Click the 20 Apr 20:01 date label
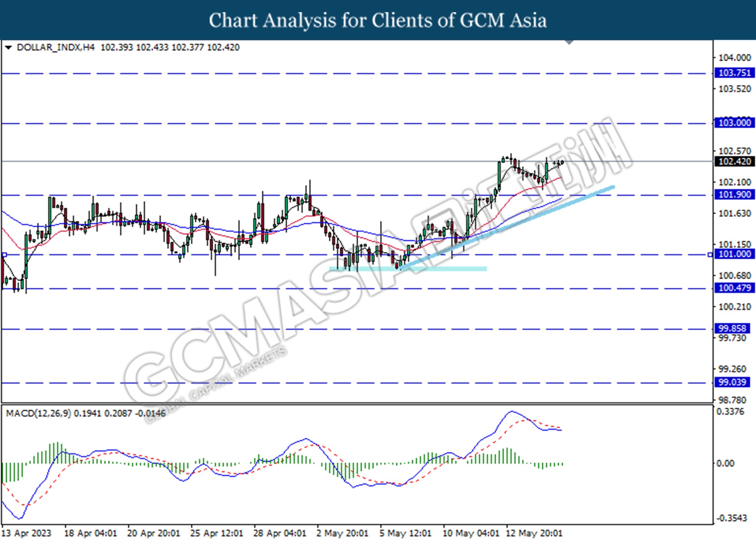The height and width of the screenshot is (540, 756). point(153,533)
